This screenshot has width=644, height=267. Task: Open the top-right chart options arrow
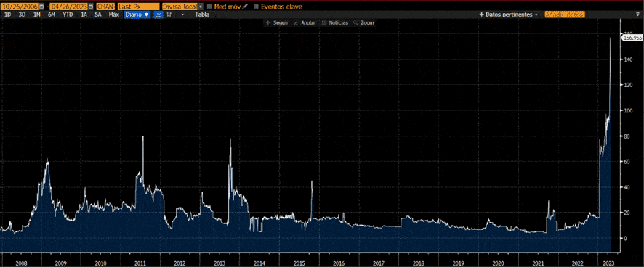tap(638, 14)
